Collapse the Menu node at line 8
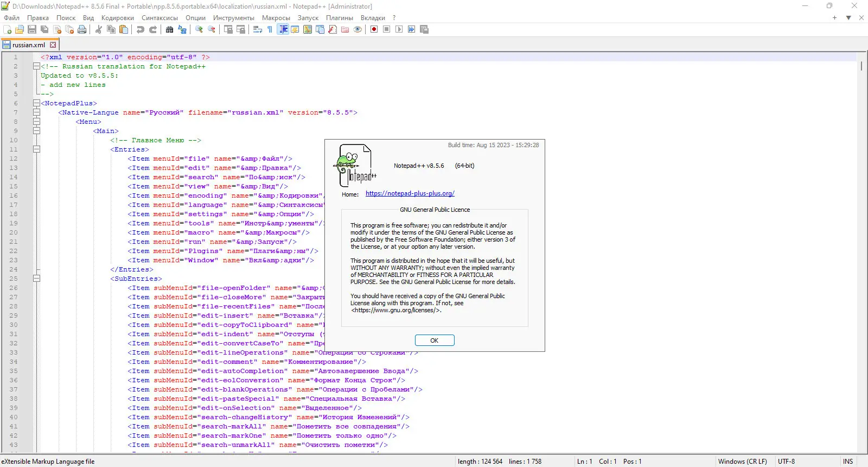The width and height of the screenshot is (868, 467). 36,122
